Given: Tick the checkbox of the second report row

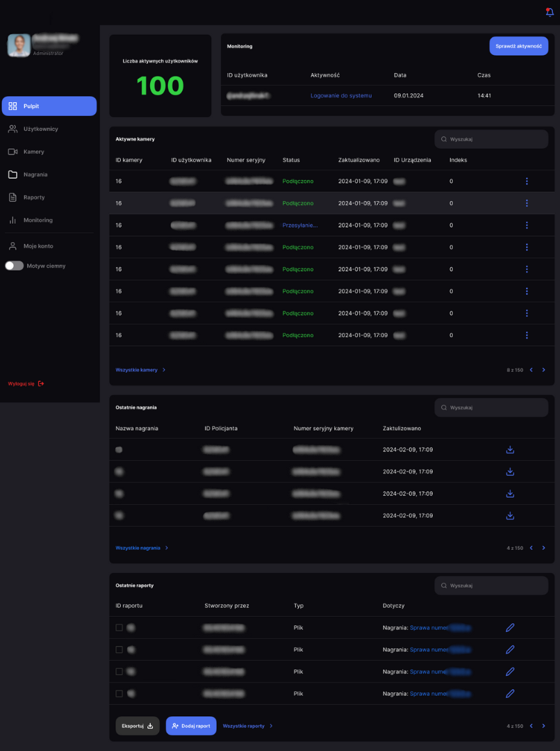Looking at the screenshot, I should [x=120, y=649].
